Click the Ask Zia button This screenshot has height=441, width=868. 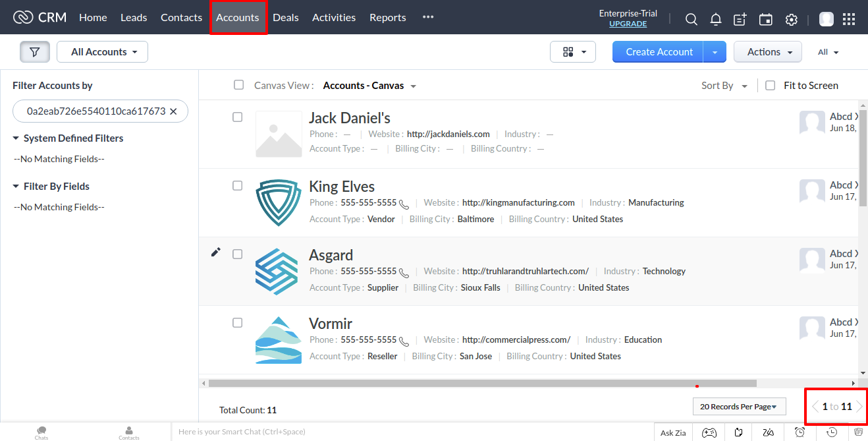(x=673, y=432)
